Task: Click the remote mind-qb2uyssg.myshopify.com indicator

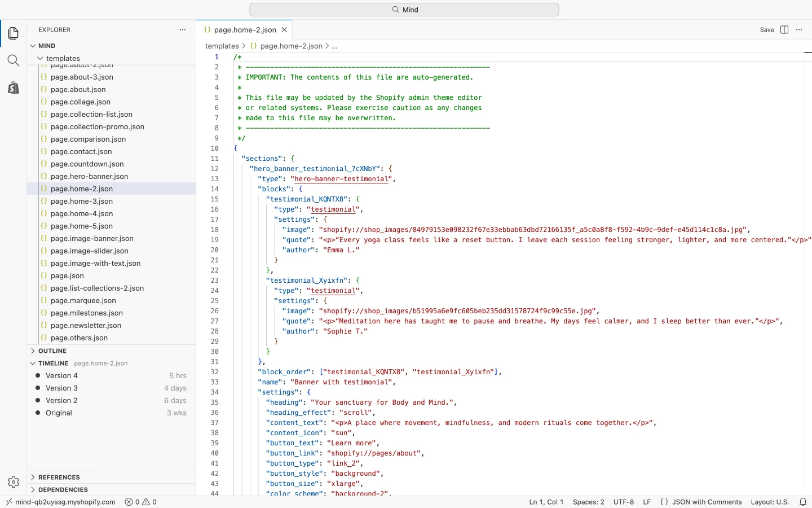Action: pos(60,502)
